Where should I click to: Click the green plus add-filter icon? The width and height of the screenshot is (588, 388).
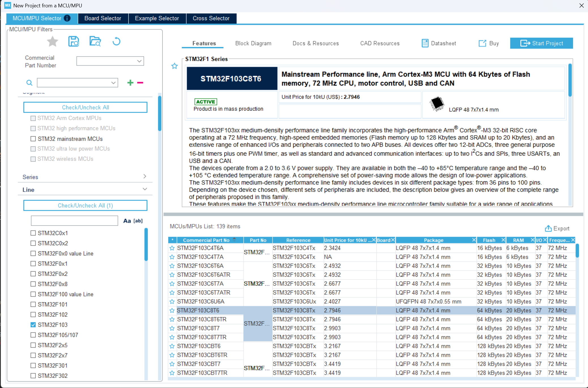click(130, 83)
